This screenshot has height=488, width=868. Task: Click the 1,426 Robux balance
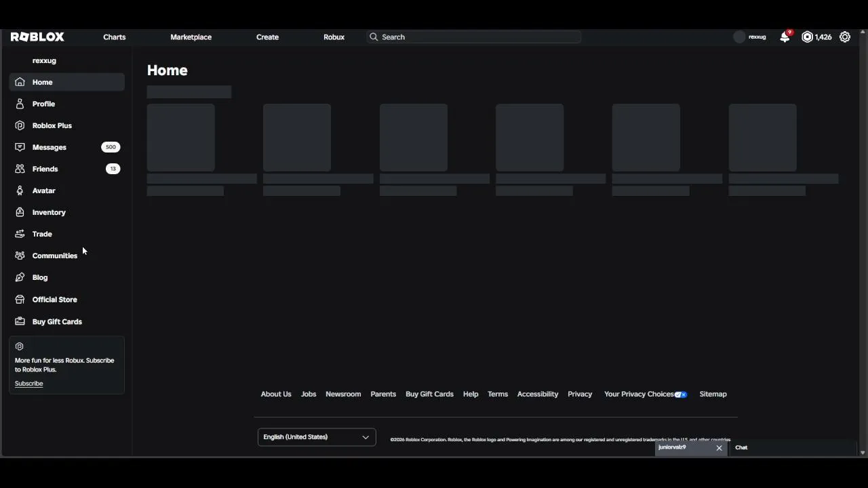coord(823,37)
